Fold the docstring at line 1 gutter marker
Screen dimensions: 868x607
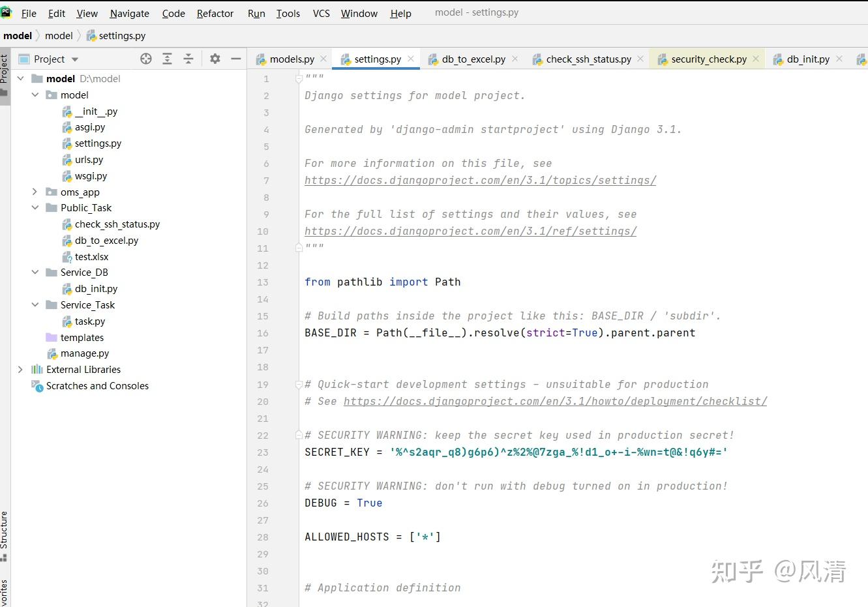click(299, 79)
